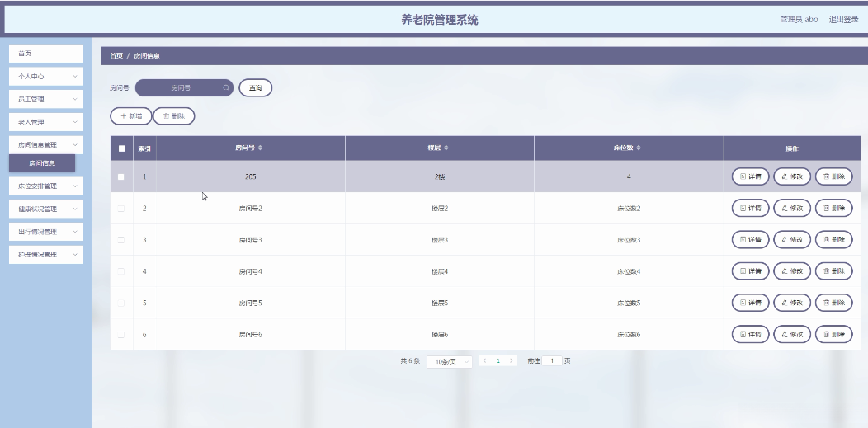Check the checkbox for row 房间号6
The image size is (868, 428).
pyautogui.click(x=121, y=335)
